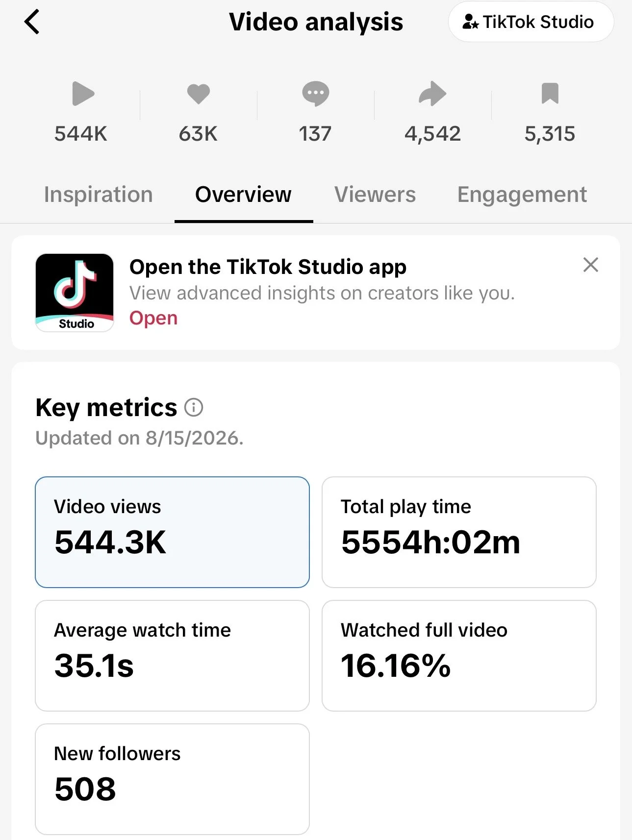Tap the share arrow icon above 4,542
Screen dimensions: 632x840
point(432,94)
